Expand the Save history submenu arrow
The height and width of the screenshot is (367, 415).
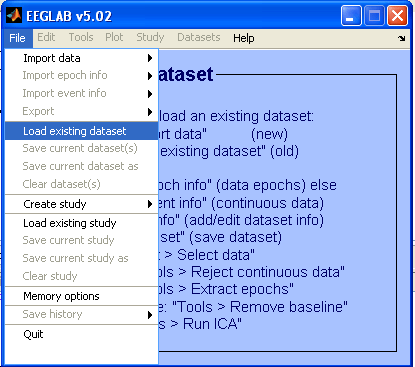(x=150, y=315)
